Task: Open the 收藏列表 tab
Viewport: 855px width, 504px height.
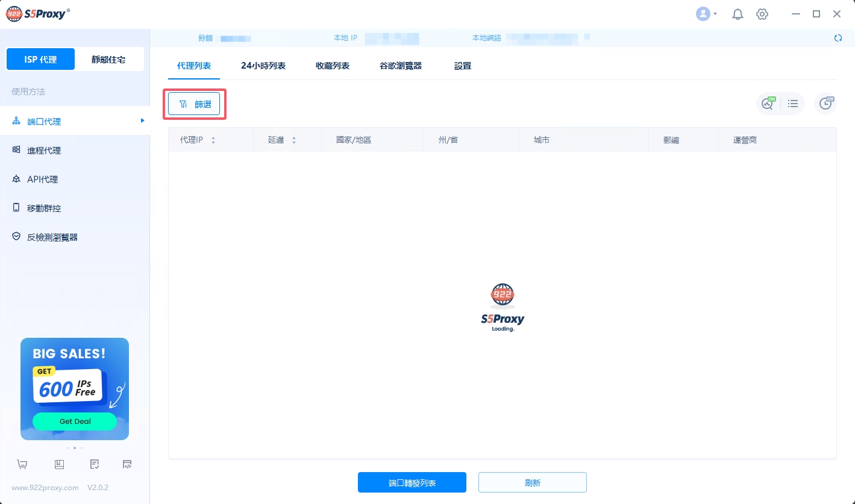Action: [333, 66]
